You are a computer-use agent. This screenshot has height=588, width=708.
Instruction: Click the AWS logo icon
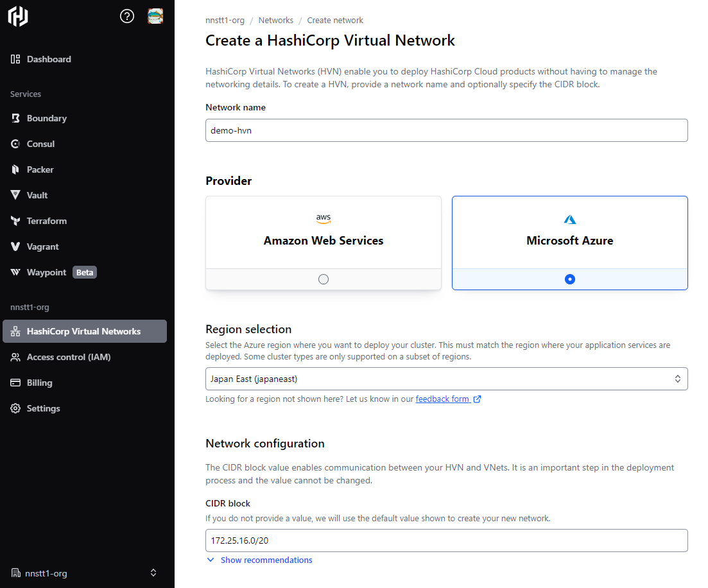[x=324, y=219]
